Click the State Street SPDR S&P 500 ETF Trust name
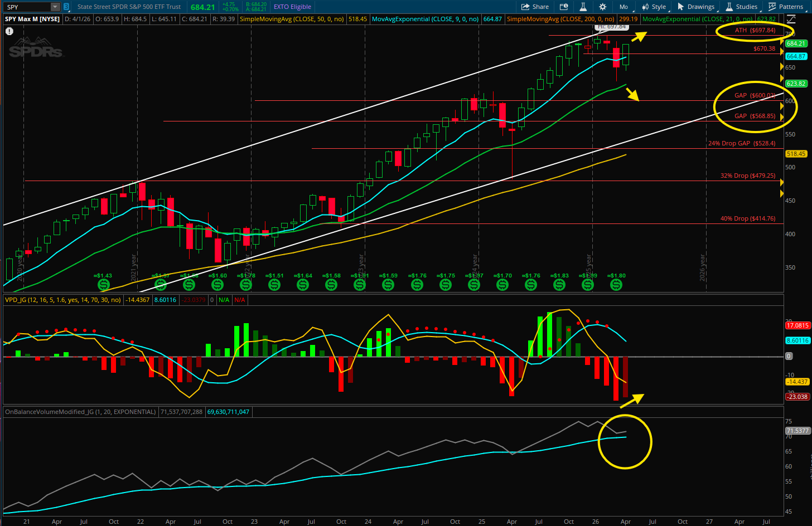Image resolution: width=812 pixels, height=526 pixels. (x=129, y=7)
